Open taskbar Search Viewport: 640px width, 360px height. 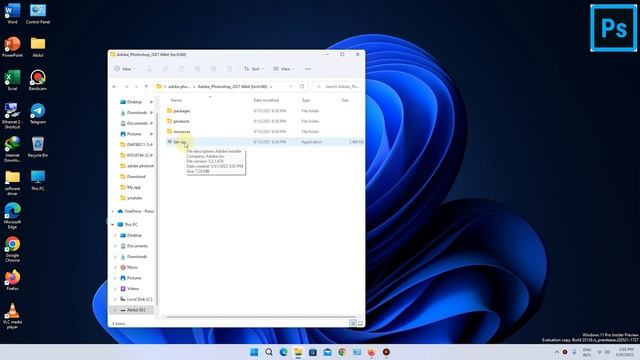tap(269, 352)
